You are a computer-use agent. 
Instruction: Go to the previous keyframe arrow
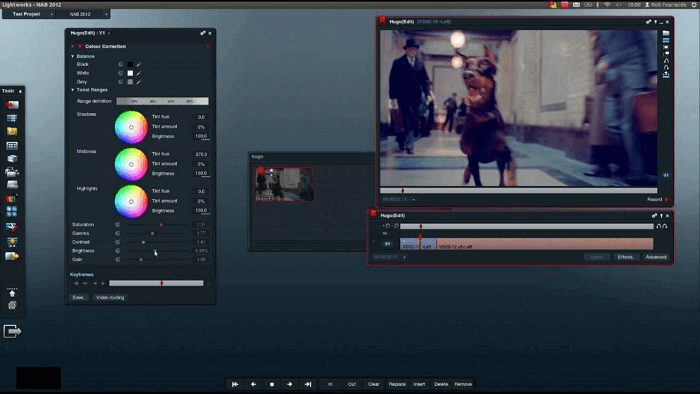point(95,283)
